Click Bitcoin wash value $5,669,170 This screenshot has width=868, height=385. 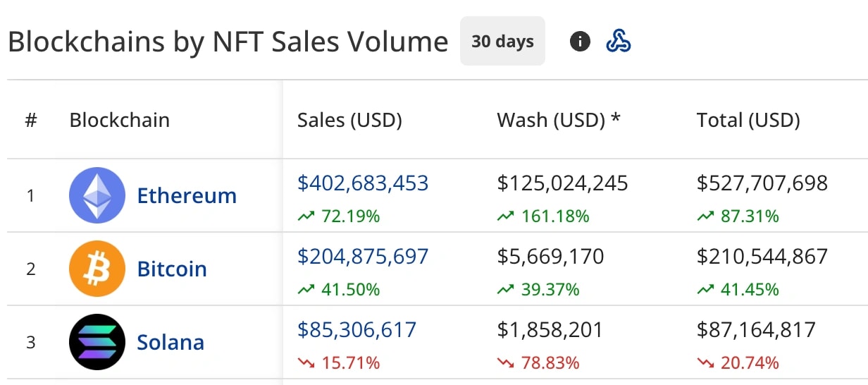click(x=550, y=257)
